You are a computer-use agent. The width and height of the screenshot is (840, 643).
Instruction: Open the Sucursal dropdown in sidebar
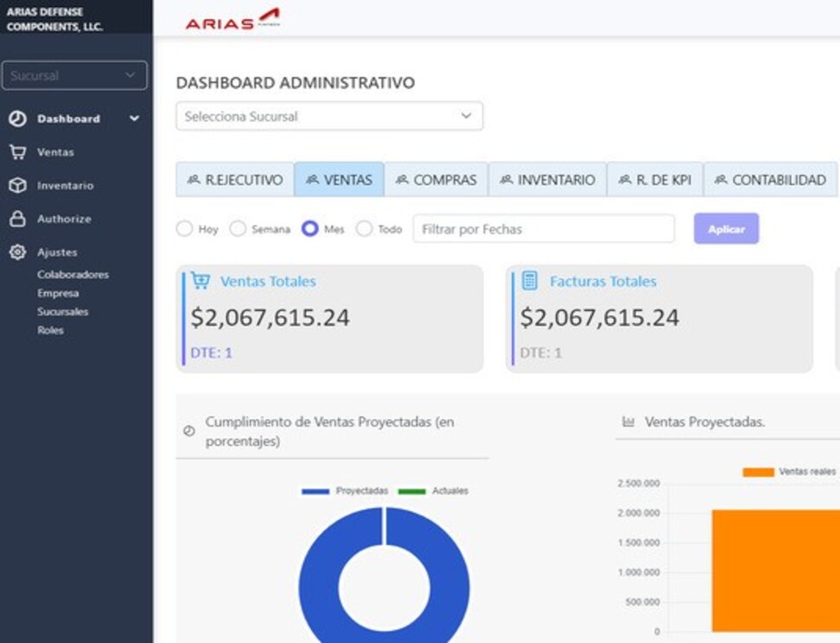pyautogui.click(x=74, y=75)
